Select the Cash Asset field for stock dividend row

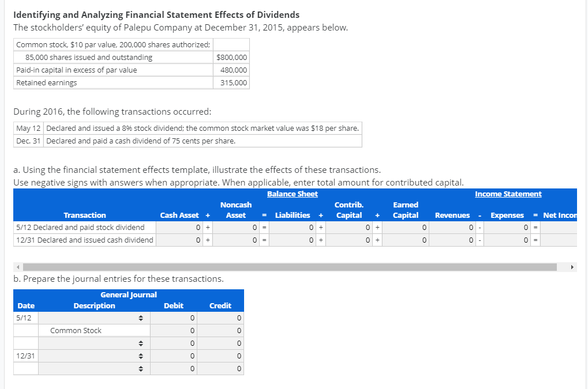[179, 227]
